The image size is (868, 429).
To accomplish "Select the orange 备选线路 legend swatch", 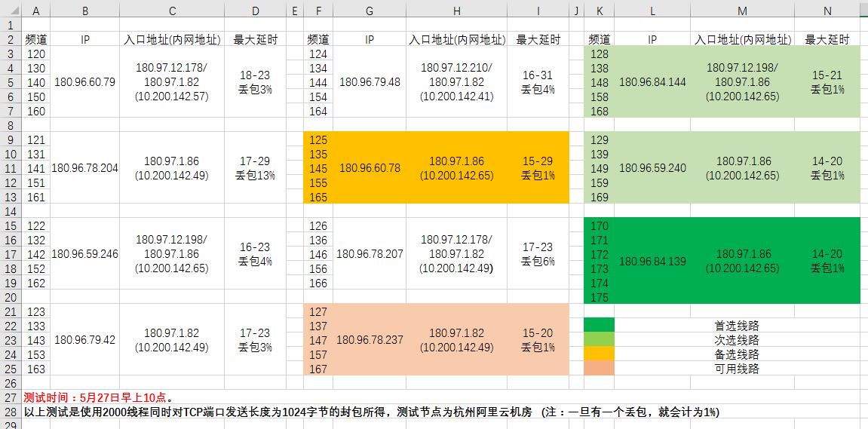I will (600, 354).
